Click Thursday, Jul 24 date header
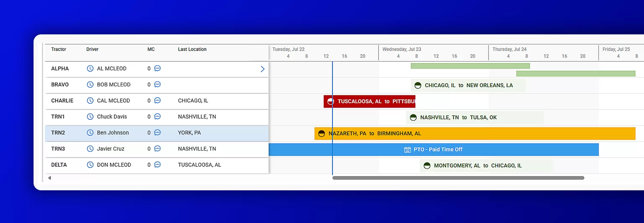 click(x=509, y=49)
